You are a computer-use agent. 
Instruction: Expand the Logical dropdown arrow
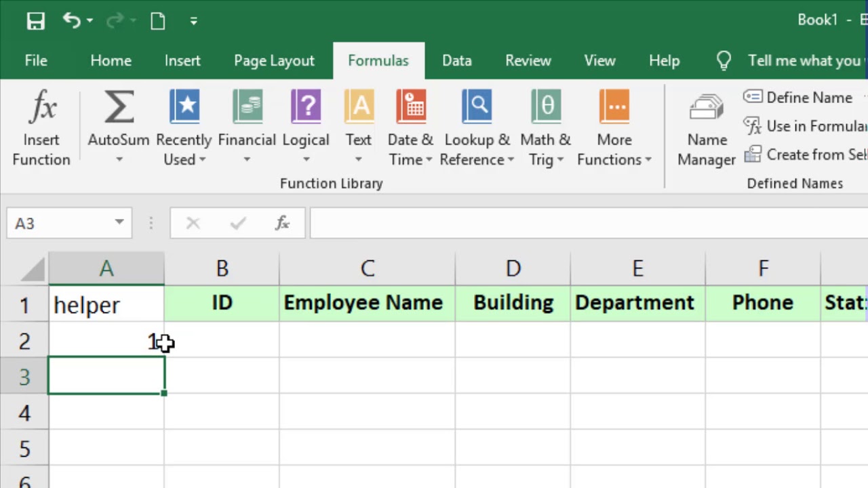click(x=306, y=160)
